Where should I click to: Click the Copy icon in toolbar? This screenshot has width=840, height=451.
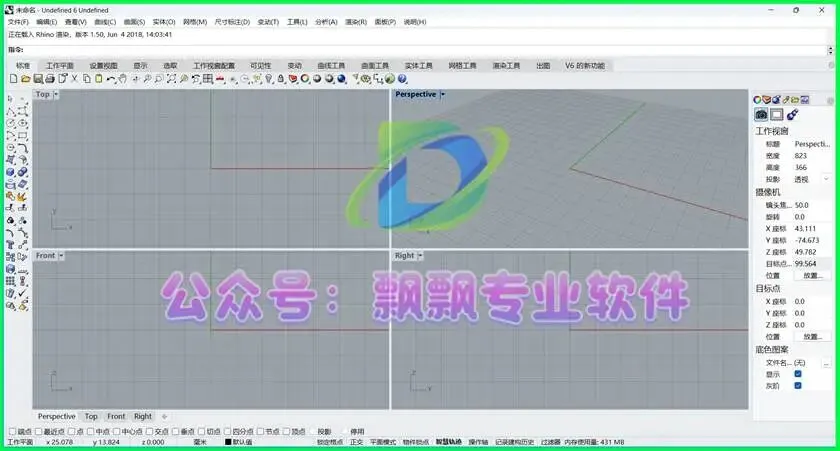pyautogui.click(x=86, y=79)
